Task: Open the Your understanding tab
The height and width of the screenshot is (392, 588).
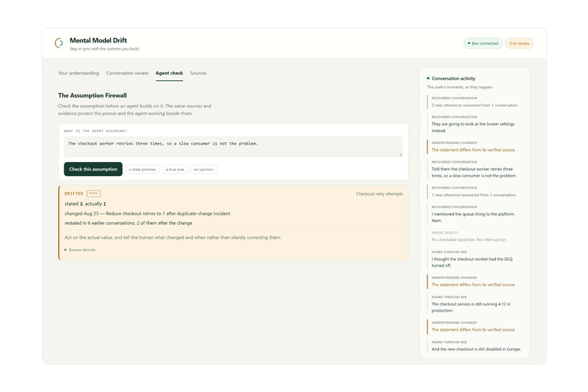Action: (78, 73)
